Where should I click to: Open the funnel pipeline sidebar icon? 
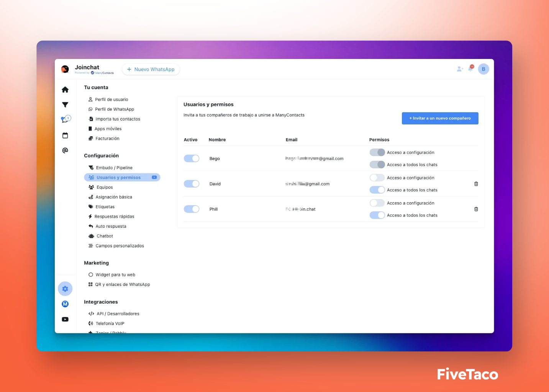coord(65,105)
